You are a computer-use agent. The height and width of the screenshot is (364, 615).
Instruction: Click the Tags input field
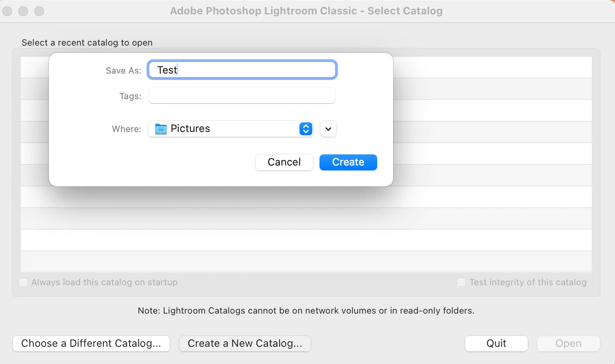tap(242, 96)
